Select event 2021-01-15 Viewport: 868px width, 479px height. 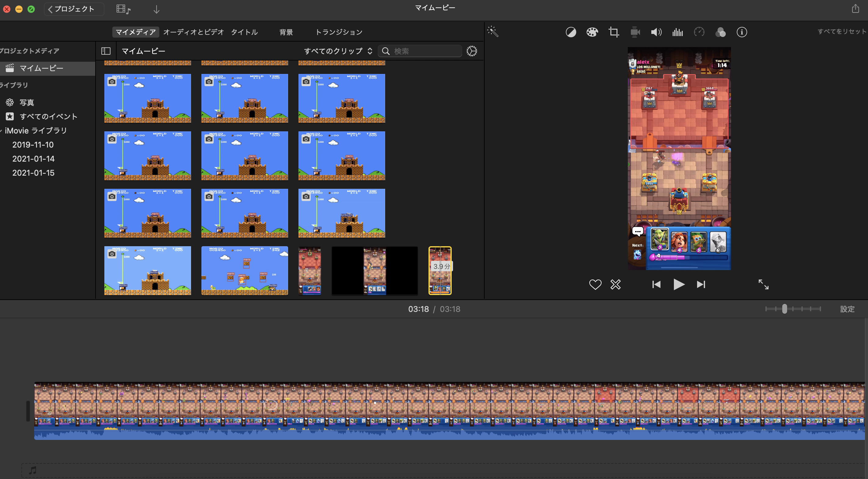(x=33, y=173)
